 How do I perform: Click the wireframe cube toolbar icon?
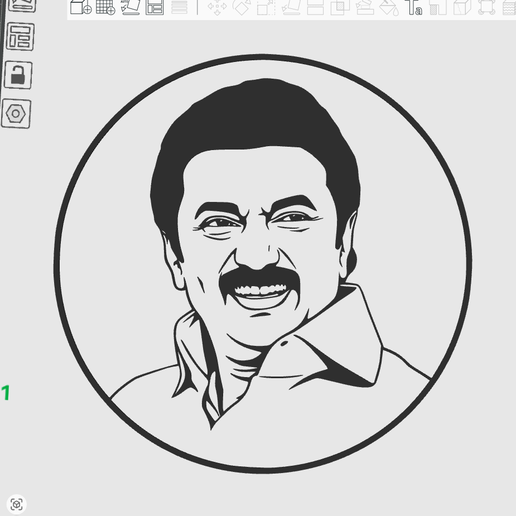click(462, 7)
